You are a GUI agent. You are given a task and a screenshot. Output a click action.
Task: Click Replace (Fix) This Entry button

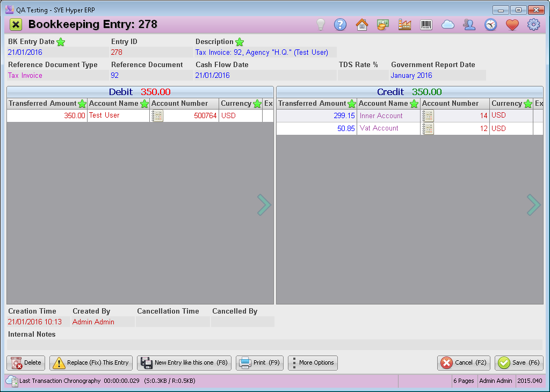91,363
